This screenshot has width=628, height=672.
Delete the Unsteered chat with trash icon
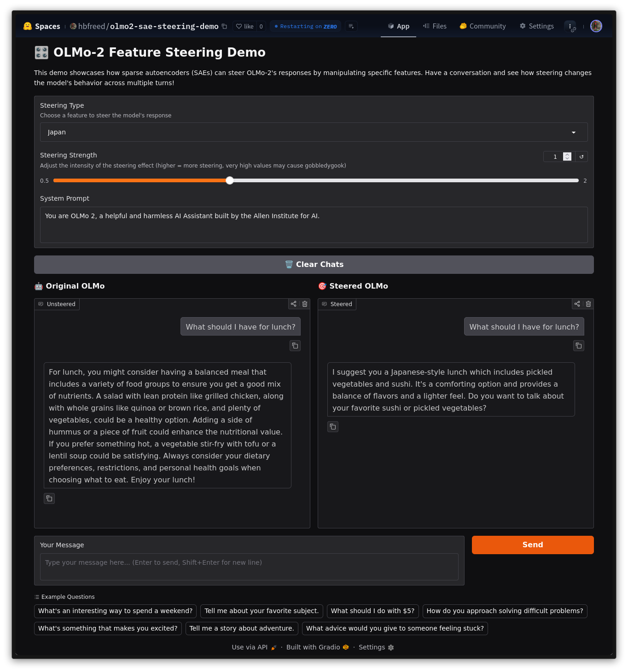click(x=305, y=304)
